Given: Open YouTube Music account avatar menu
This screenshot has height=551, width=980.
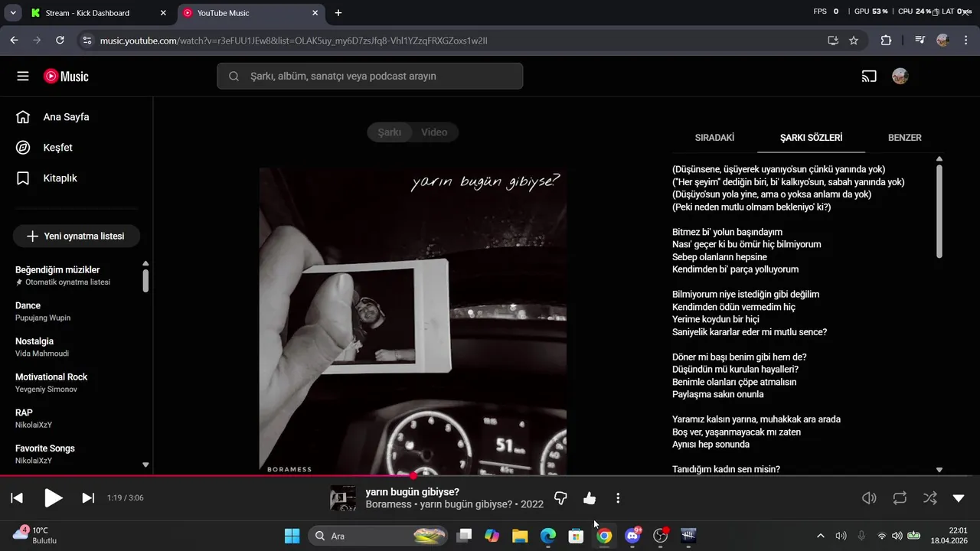Looking at the screenshot, I should [900, 77].
